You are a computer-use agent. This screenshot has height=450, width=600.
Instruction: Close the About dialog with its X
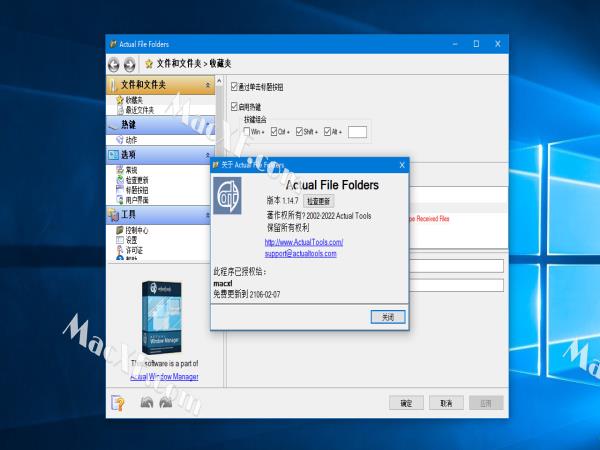point(402,165)
